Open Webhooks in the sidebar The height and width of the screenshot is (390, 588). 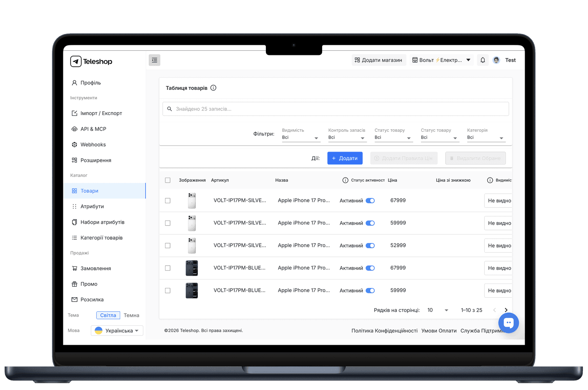104,144
